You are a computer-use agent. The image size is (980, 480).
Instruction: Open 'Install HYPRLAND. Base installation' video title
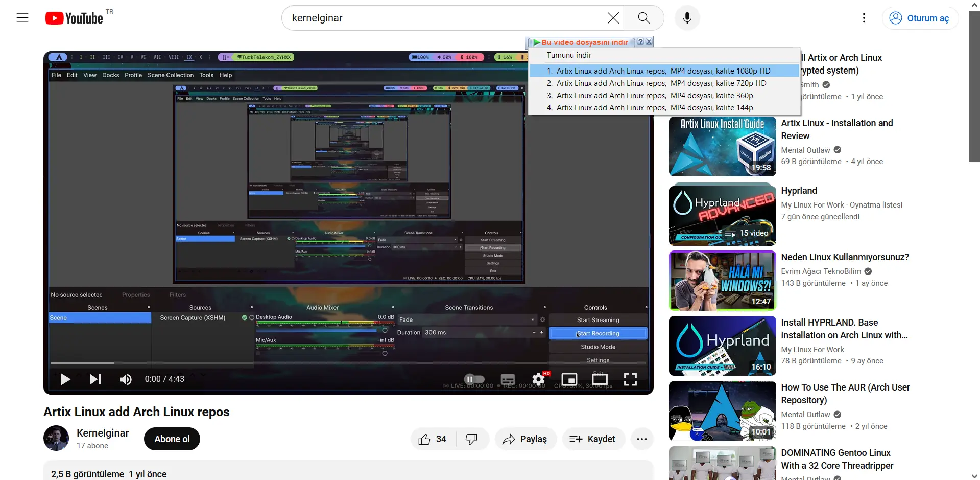(844, 329)
